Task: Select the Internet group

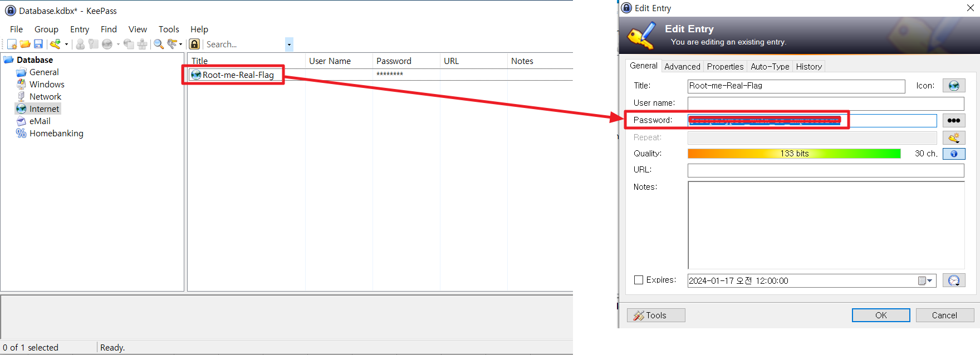Action: (x=44, y=109)
